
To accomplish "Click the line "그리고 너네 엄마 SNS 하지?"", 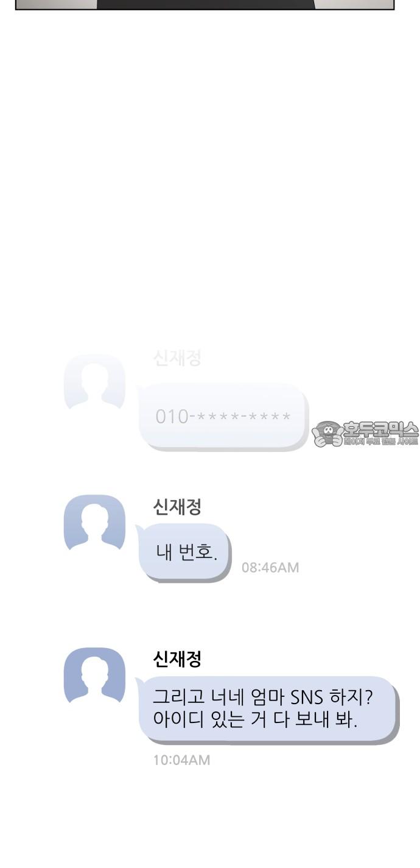I will coord(262,697).
